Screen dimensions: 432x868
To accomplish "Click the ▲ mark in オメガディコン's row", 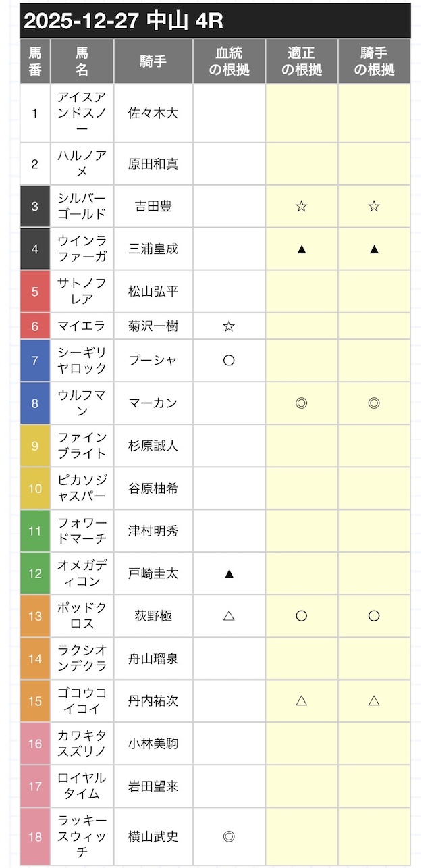I will 229,573.
